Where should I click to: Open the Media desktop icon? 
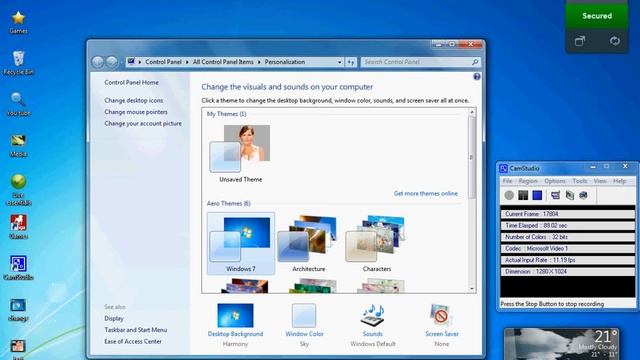pyautogui.click(x=18, y=145)
